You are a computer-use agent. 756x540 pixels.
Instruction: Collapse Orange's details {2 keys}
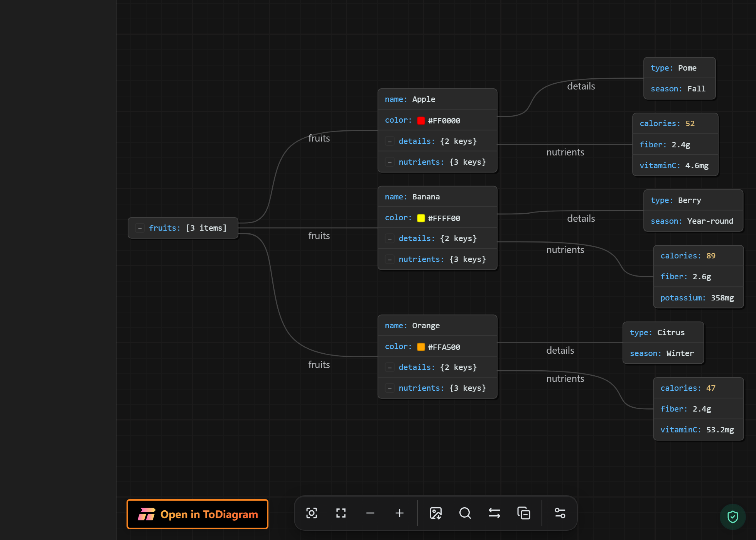[390, 368]
